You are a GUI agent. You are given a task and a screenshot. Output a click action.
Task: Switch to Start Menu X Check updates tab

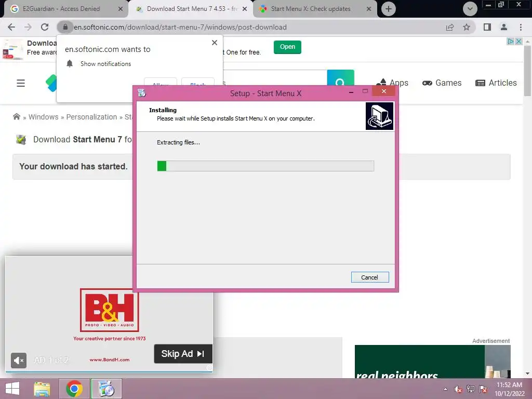pos(311,9)
